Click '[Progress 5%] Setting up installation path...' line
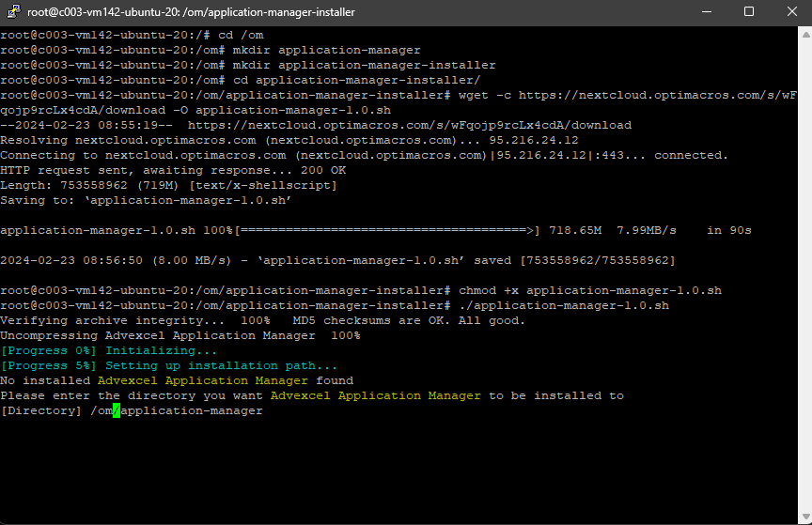812x525 pixels. coord(169,365)
